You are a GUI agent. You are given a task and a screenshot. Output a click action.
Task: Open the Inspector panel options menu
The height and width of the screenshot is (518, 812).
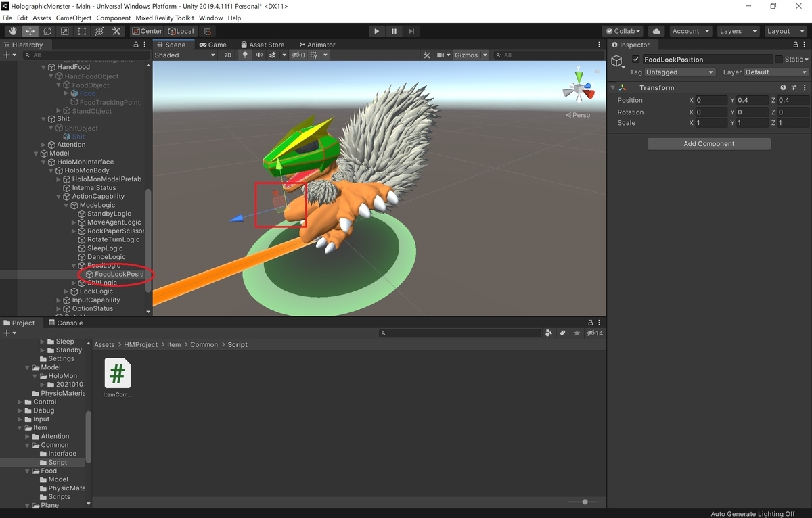pos(805,45)
